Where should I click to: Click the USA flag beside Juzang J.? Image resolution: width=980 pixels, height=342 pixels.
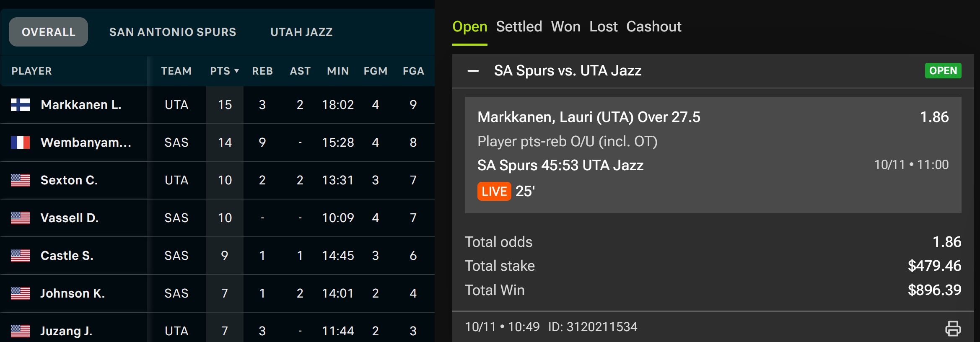(x=20, y=331)
